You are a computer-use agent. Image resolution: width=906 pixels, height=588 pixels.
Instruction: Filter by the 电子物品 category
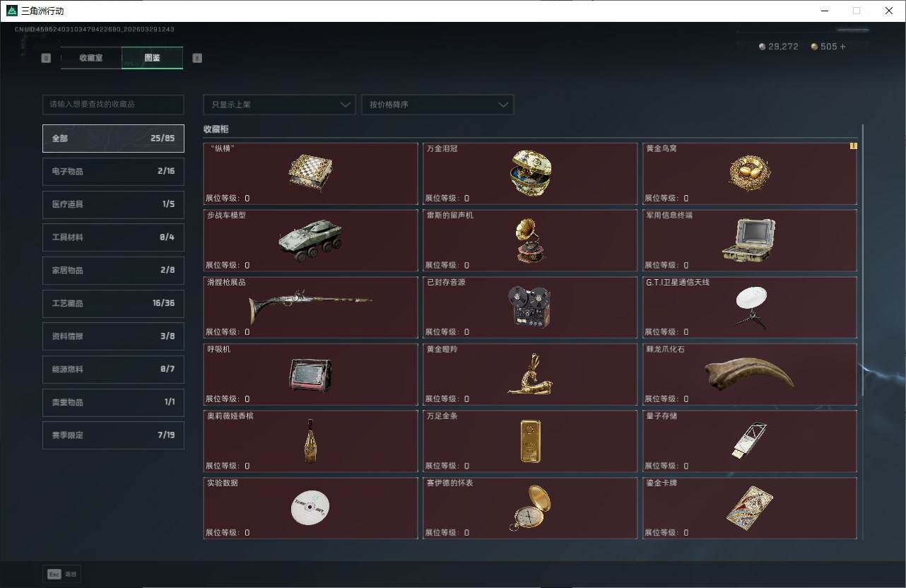pos(113,171)
